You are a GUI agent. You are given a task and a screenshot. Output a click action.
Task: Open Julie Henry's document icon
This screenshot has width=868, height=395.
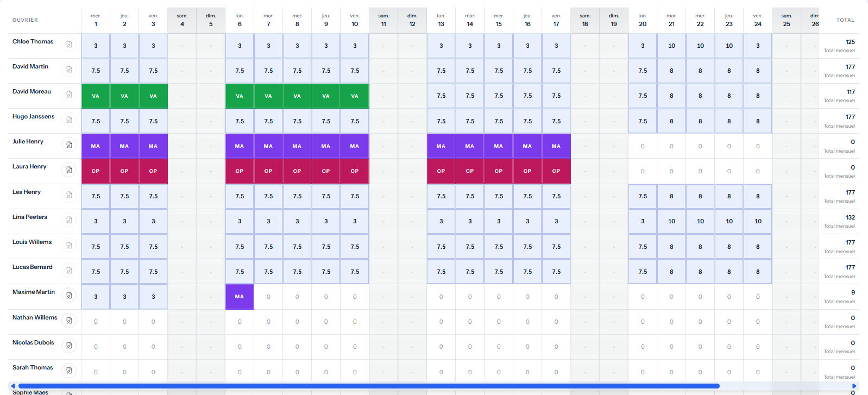coord(69,145)
